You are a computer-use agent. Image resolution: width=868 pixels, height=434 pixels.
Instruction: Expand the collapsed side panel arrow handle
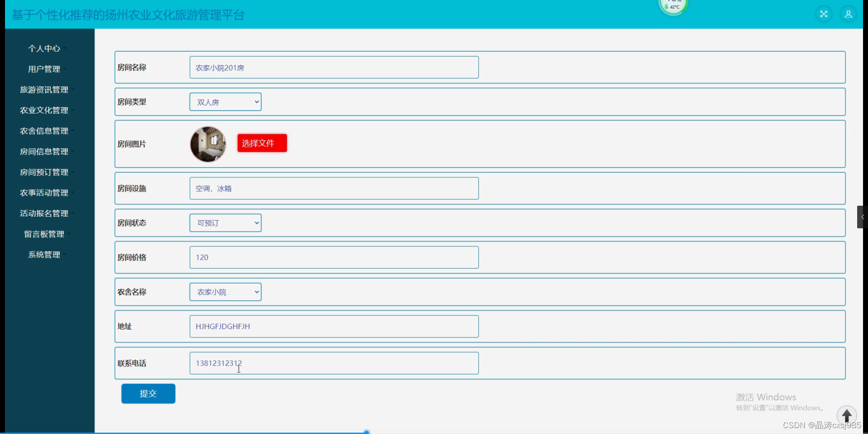(862, 217)
